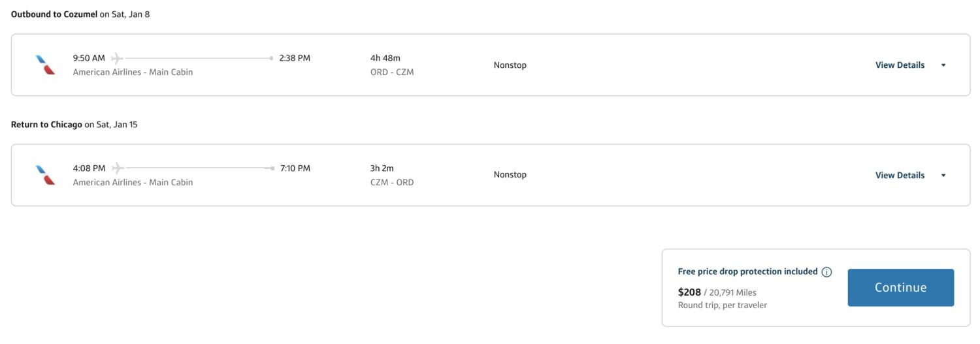Click the ORD - CZM route label

coord(392,72)
